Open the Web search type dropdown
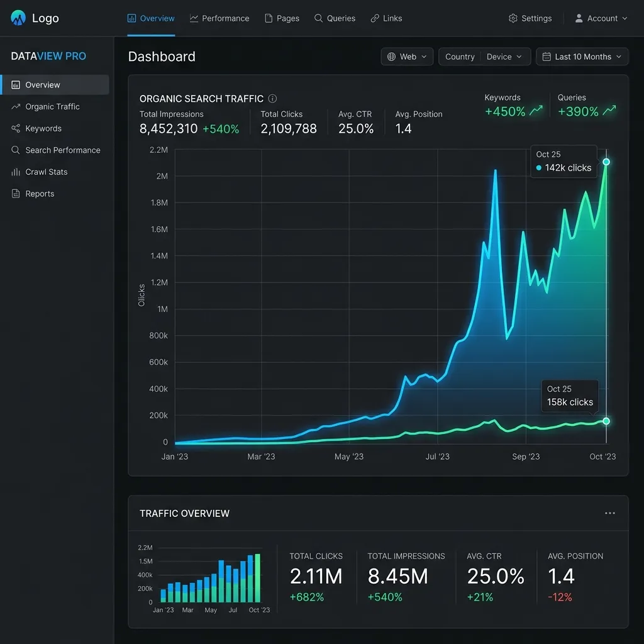The image size is (644, 644). click(407, 57)
